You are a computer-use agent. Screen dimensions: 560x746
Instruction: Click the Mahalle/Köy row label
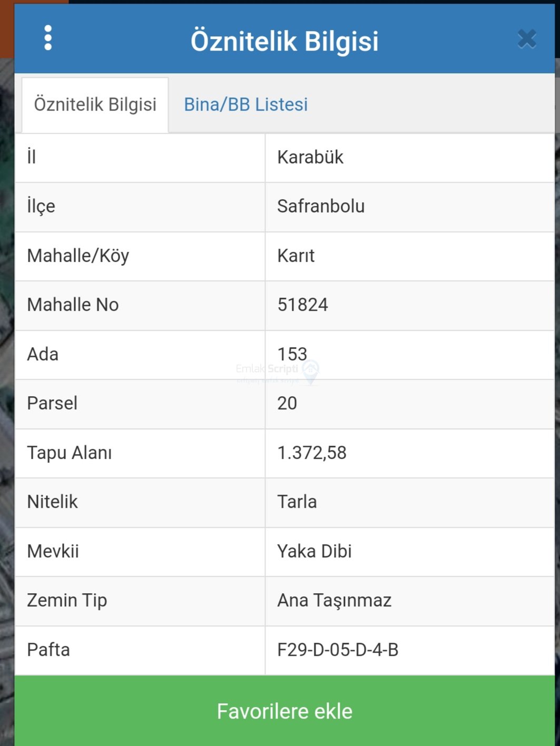coord(78,256)
